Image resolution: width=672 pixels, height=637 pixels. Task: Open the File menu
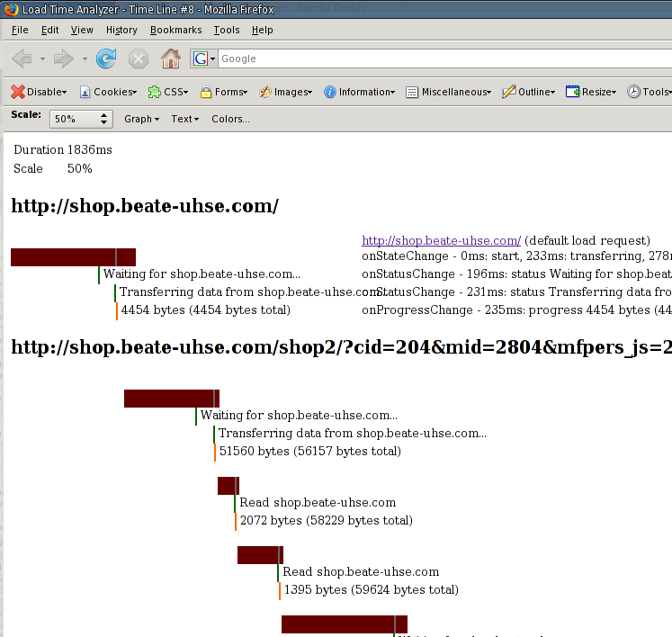(x=20, y=30)
